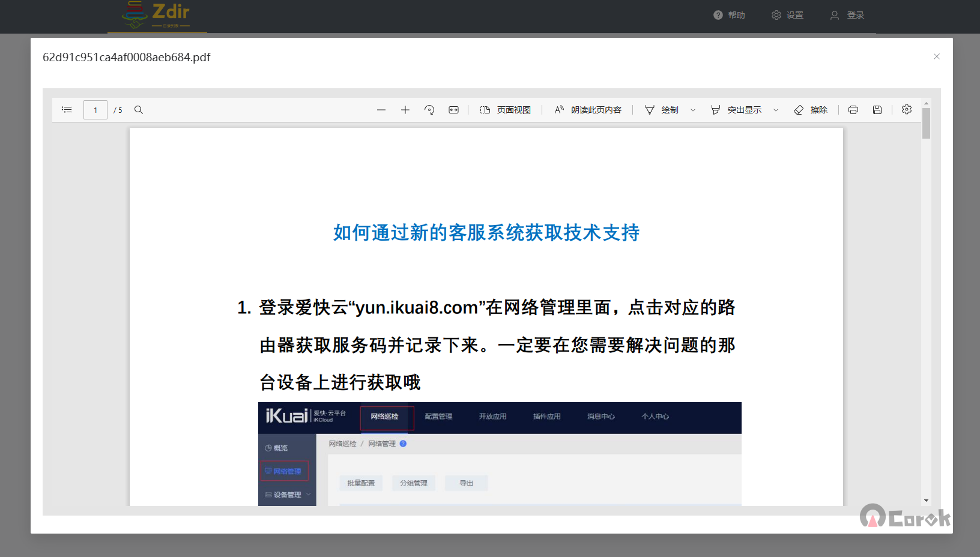The image size is (980, 557).
Task: Print the PDF document
Action: point(853,110)
